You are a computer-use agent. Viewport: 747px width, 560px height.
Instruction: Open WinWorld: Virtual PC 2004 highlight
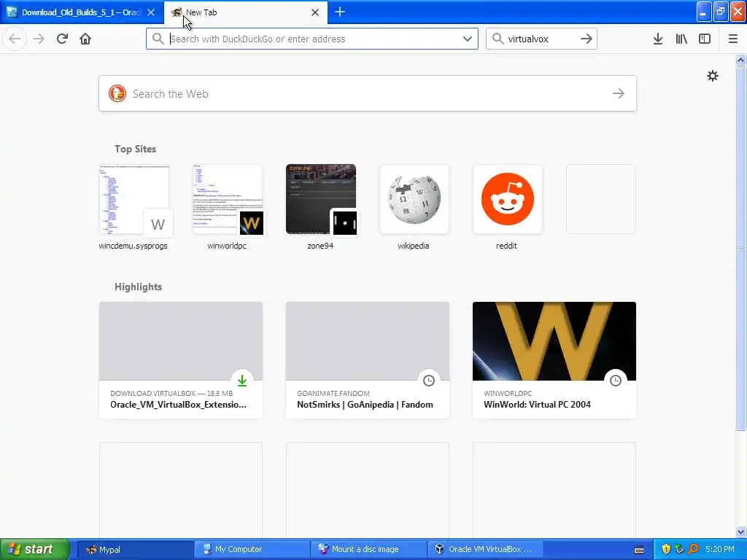554,360
